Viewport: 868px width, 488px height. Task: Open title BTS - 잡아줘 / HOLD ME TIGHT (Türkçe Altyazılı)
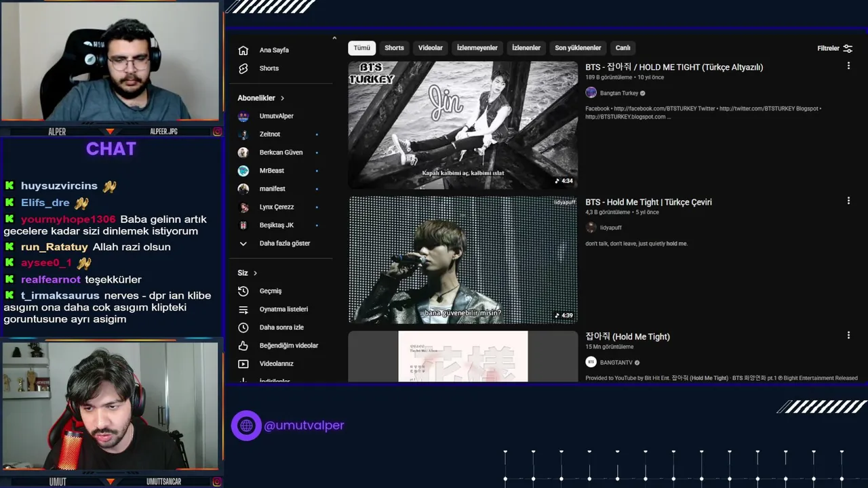[674, 67]
